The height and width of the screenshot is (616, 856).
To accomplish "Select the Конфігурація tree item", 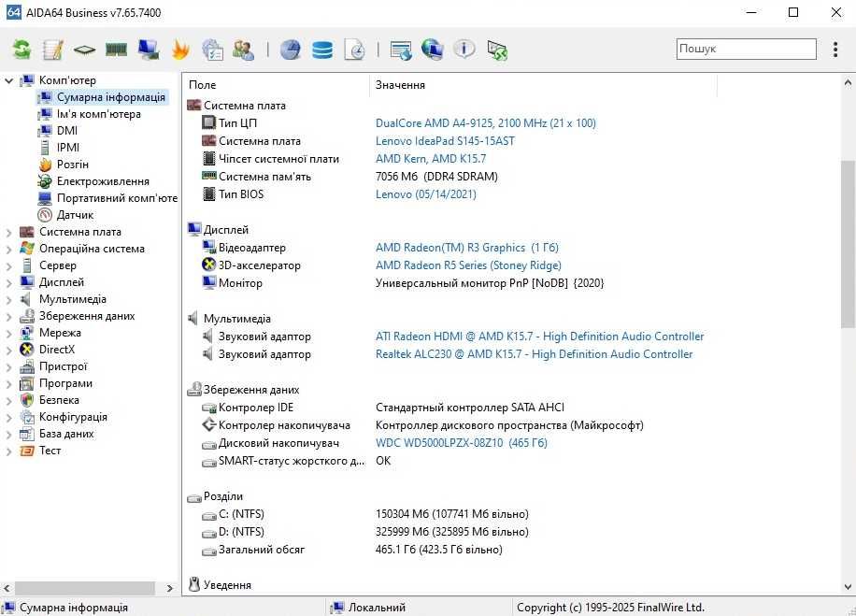I will [73, 417].
